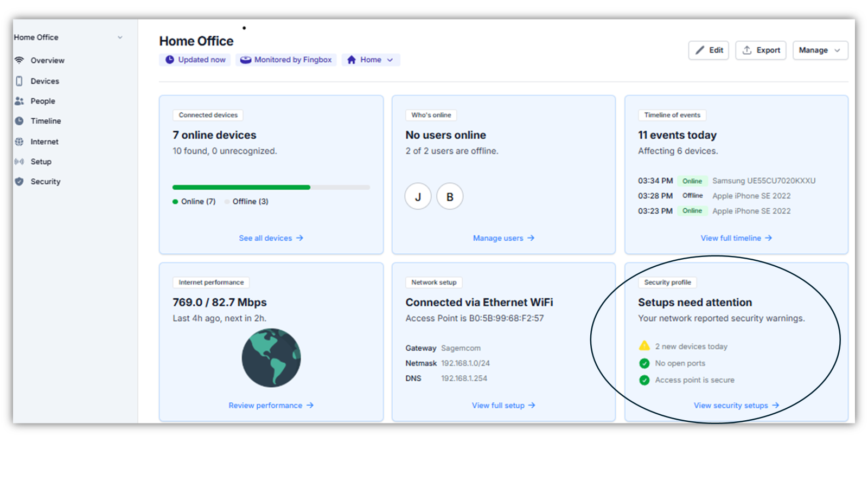Click the yellow warning triangle icon
This screenshot has height=488, width=868.
point(644,346)
